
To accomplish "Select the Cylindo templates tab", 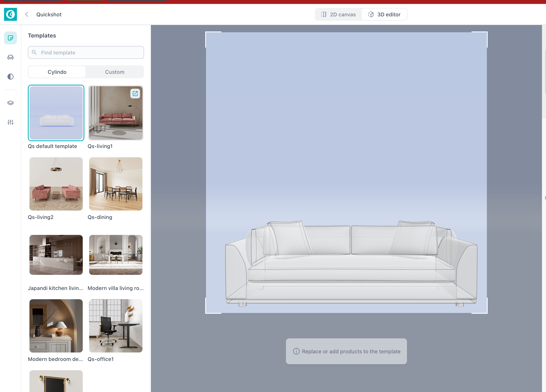I will click(57, 72).
